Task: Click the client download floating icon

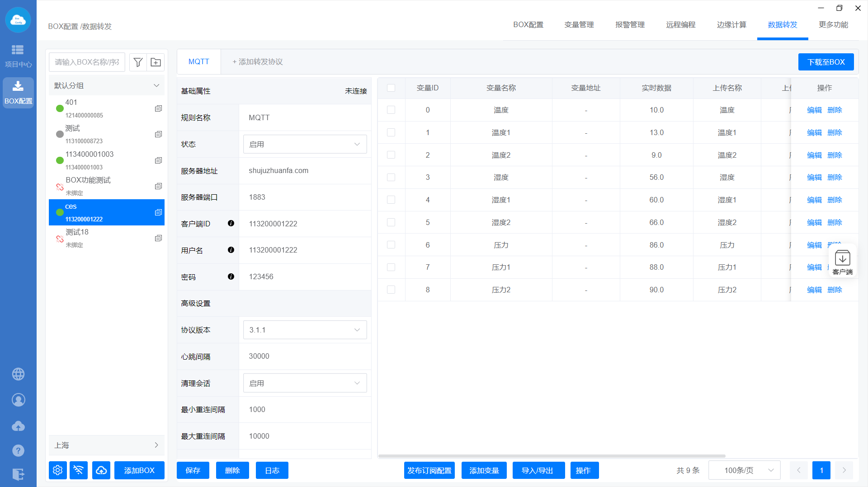Action: coord(842,262)
